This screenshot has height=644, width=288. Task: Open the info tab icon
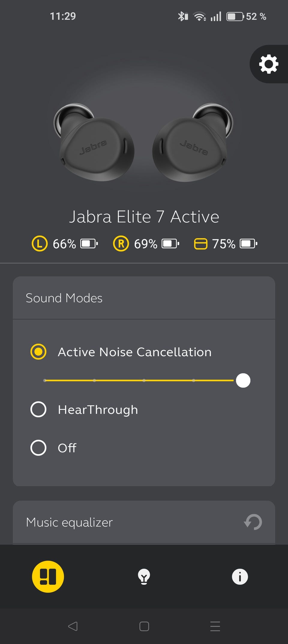pyautogui.click(x=240, y=577)
